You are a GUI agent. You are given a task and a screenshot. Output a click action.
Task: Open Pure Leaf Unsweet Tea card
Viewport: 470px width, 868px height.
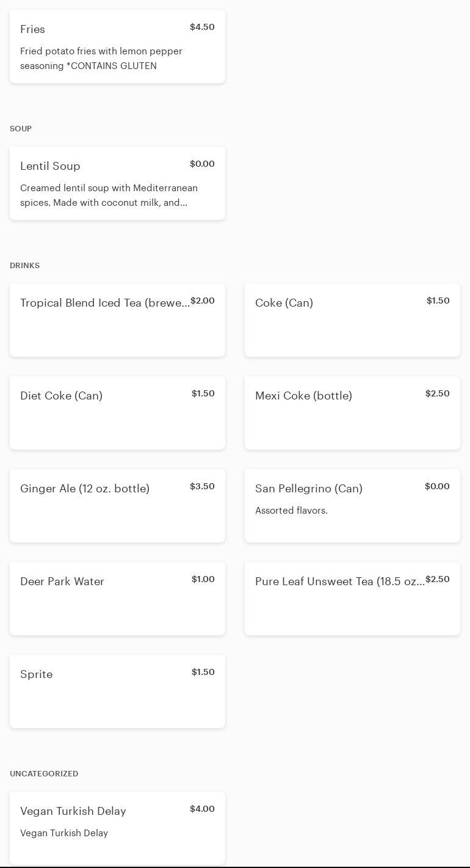tap(352, 599)
